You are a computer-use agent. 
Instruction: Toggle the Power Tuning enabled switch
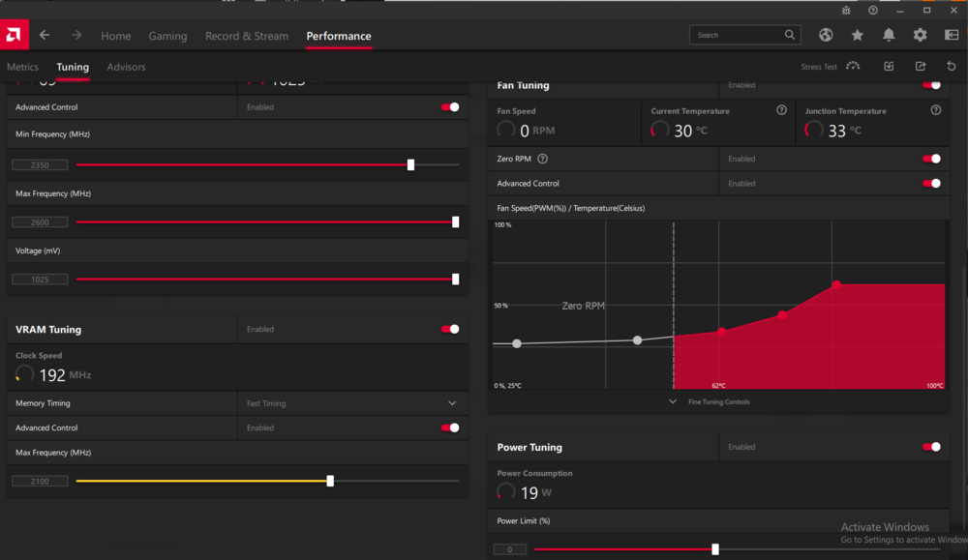pos(931,447)
